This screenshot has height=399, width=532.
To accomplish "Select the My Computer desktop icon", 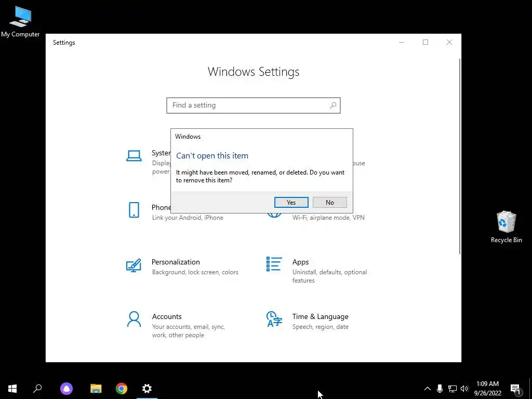I will tap(20, 22).
